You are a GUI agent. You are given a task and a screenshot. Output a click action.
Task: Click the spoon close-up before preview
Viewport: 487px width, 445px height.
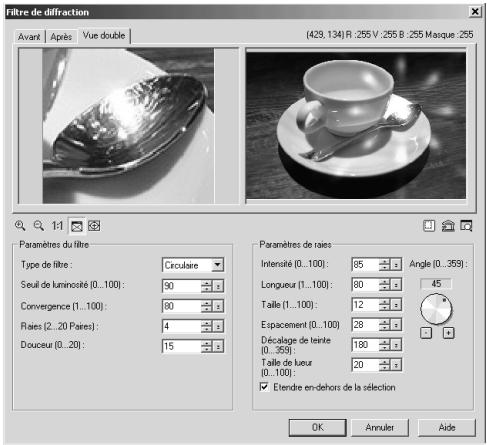pyautogui.click(x=128, y=126)
